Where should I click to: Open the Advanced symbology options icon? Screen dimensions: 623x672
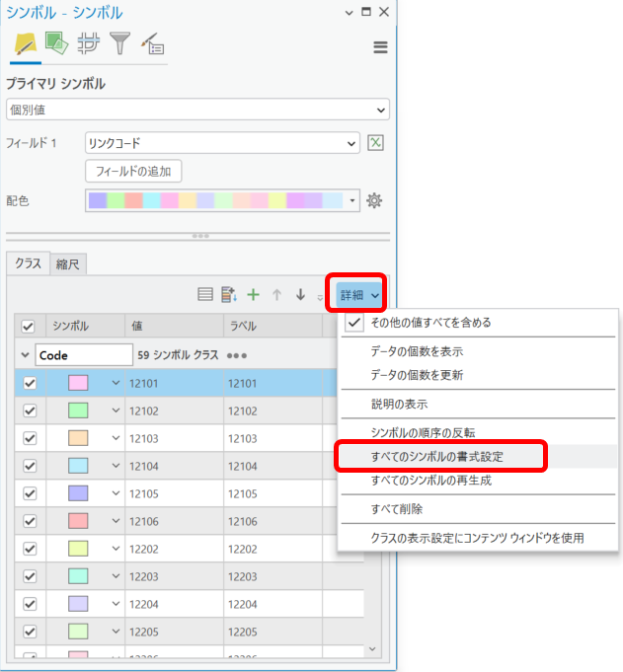(152, 44)
